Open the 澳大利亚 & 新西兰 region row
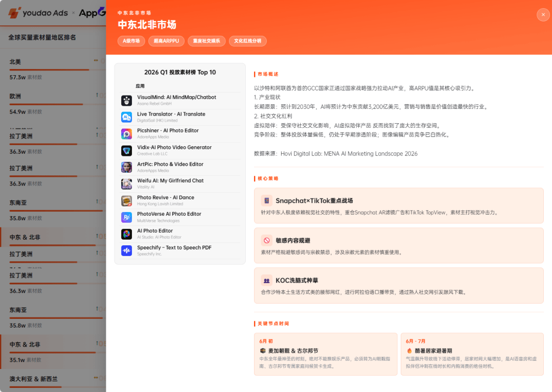Viewport: 552px width, 392px height. point(53,381)
